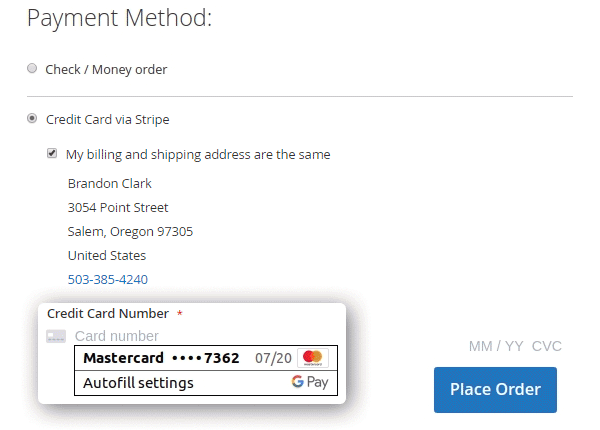
Task: Click the 3054 Point Street address line
Action: [x=118, y=207]
